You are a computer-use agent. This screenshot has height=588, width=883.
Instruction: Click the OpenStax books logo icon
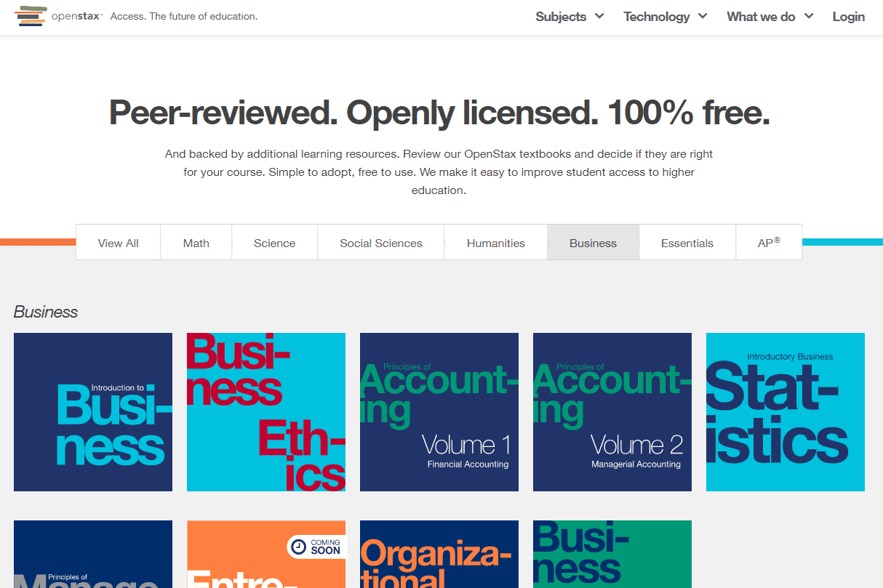30,15
